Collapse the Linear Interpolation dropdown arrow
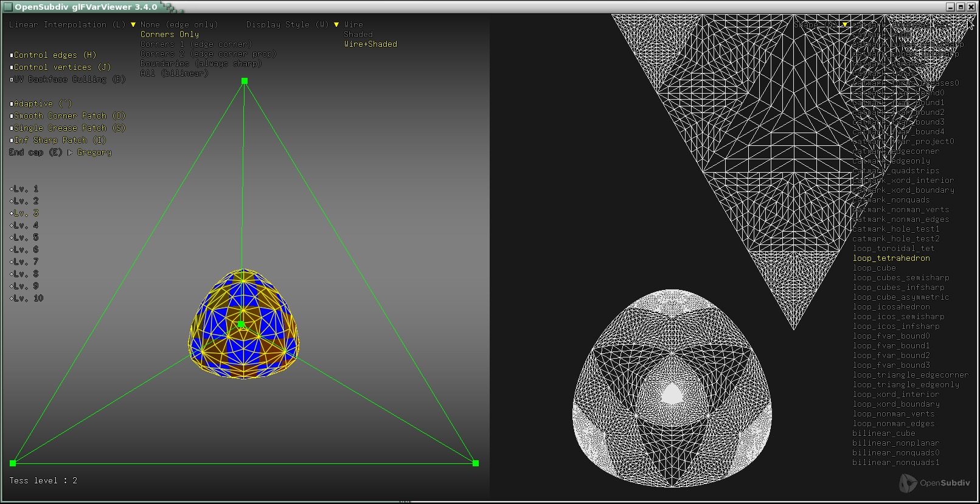Screen dimensions: 980x504 (133, 25)
